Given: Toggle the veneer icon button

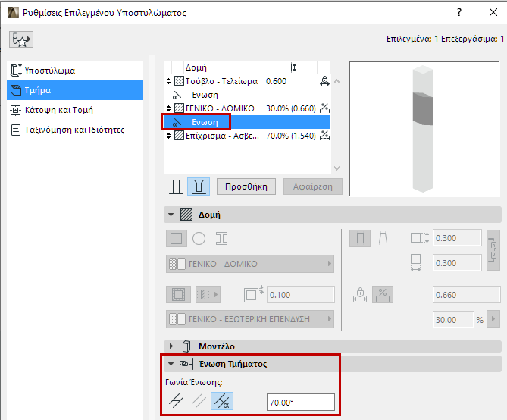Looking at the screenshot, I should click(178, 295).
